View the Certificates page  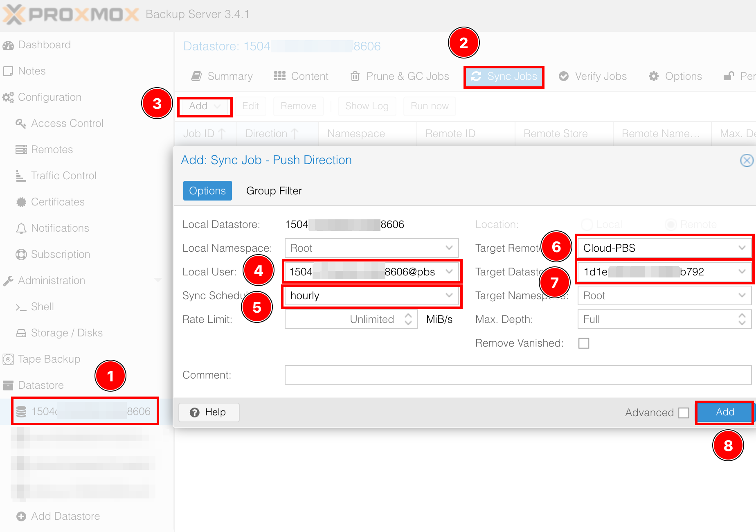(57, 202)
